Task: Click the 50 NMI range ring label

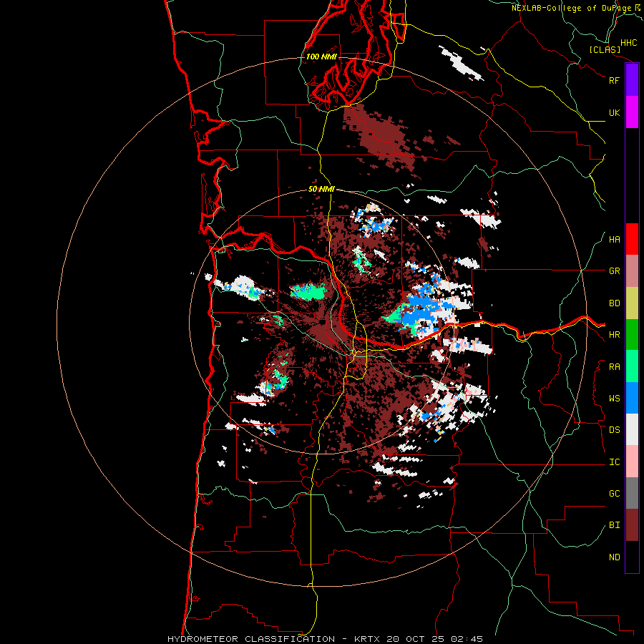Action: tap(321, 189)
